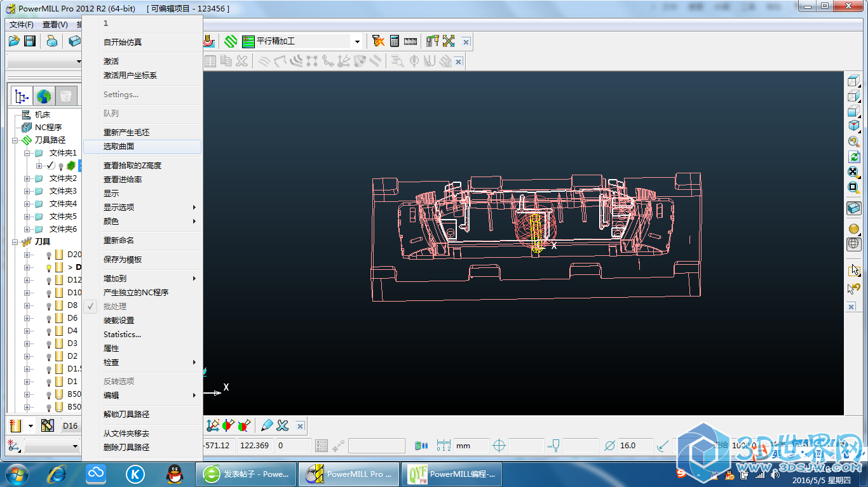The width and height of the screenshot is (868, 487).
Task: Click the zoom to box magnifier icon
Action: 853,187
